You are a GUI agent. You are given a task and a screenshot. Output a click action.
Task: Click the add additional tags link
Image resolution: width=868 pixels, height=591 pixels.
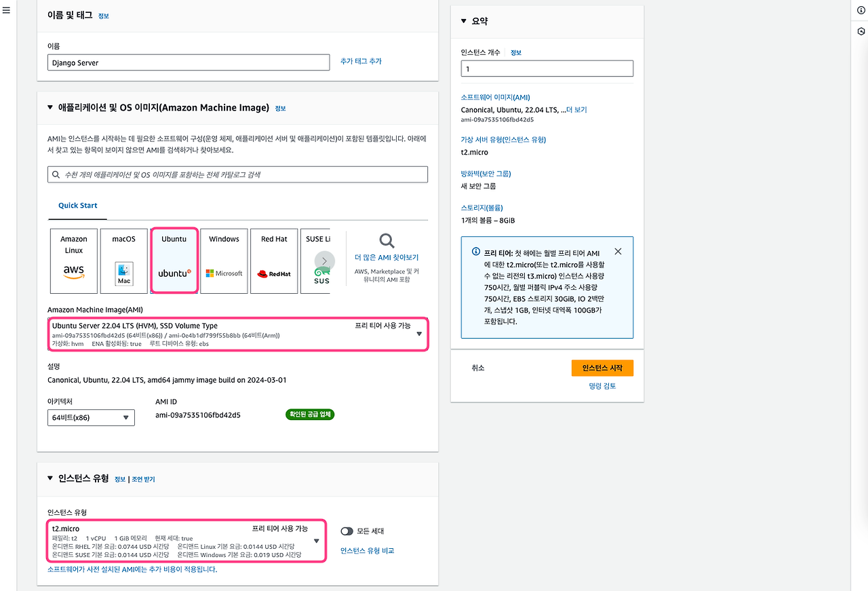point(361,61)
